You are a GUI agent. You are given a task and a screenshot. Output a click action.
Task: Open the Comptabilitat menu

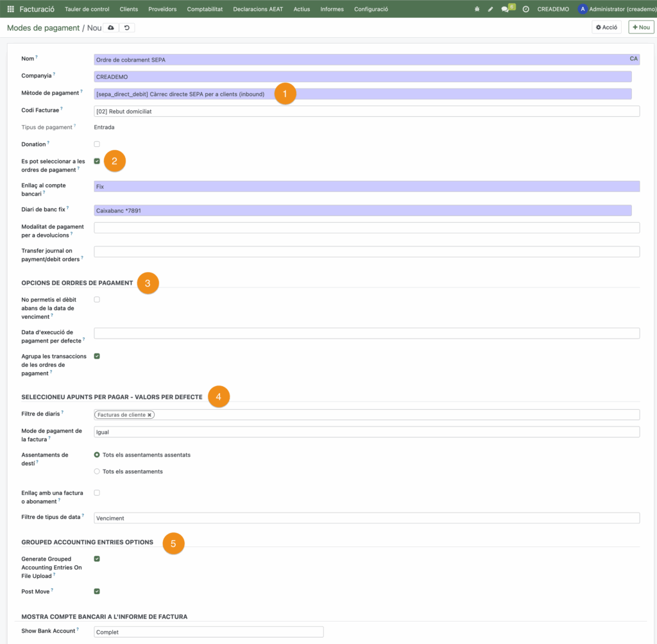205,9
